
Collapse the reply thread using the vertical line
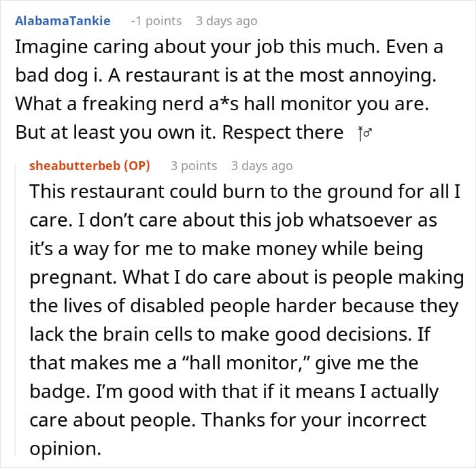coord(16,310)
